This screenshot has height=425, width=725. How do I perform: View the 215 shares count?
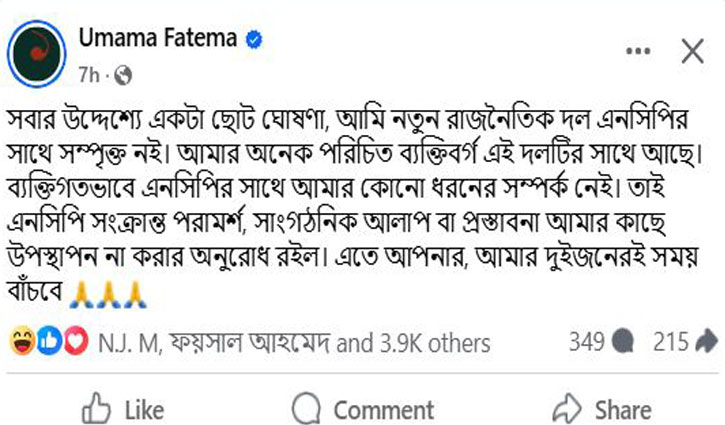670,342
